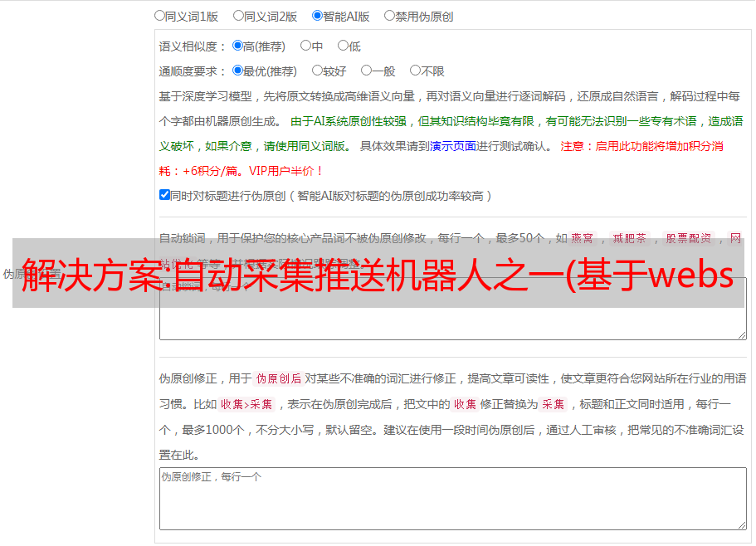This screenshot has height=546, width=756.
Task: Choose the 智能AI版 radio option
Action: (x=317, y=16)
